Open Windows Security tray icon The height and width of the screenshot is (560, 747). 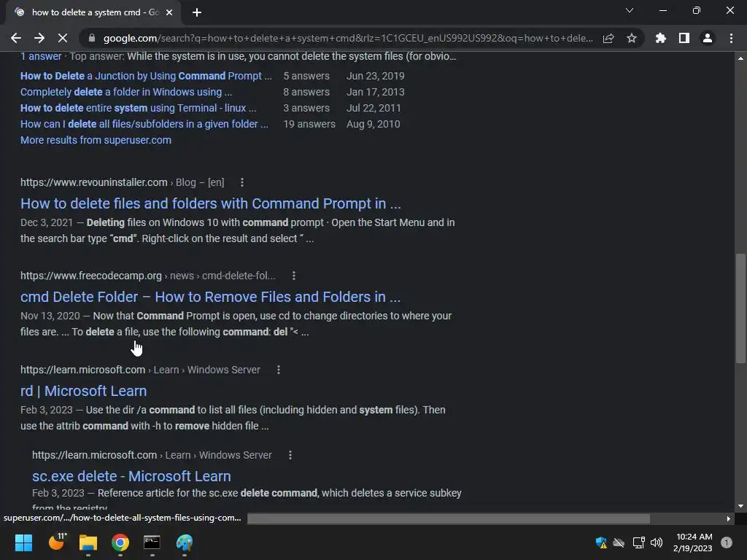(601, 542)
